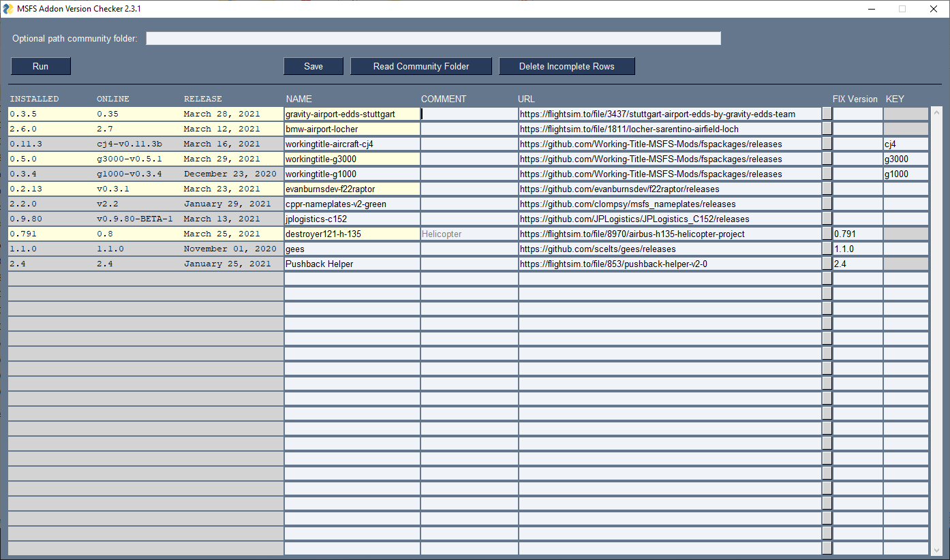Screen dimensions: 950x560
Task: Focus the optional community folder path field
Action: (433, 38)
